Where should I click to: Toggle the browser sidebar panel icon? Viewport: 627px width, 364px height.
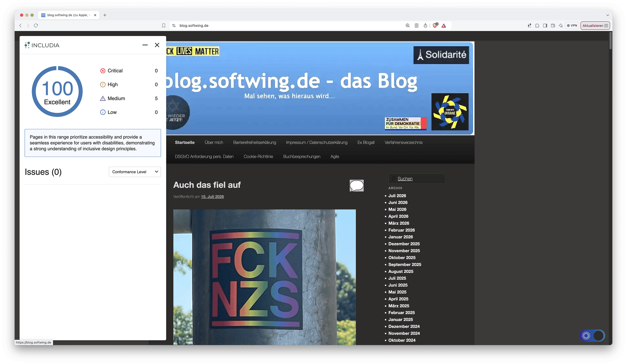coord(545,26)
